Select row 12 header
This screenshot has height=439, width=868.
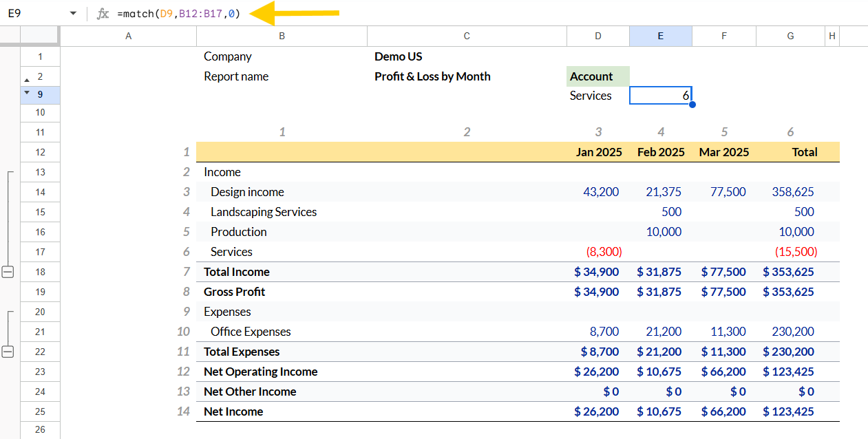tap(40, 152)
